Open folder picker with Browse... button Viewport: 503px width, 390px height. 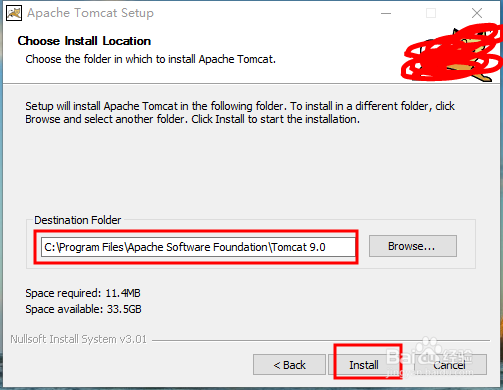(x=413, y=246)
